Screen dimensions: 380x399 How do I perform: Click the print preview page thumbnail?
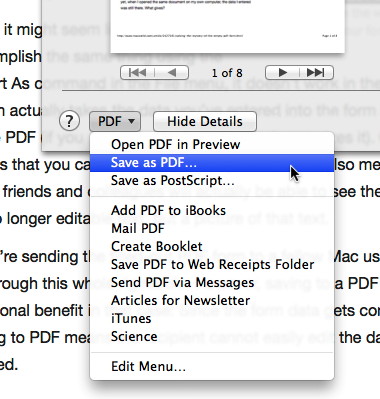[227, 26]
